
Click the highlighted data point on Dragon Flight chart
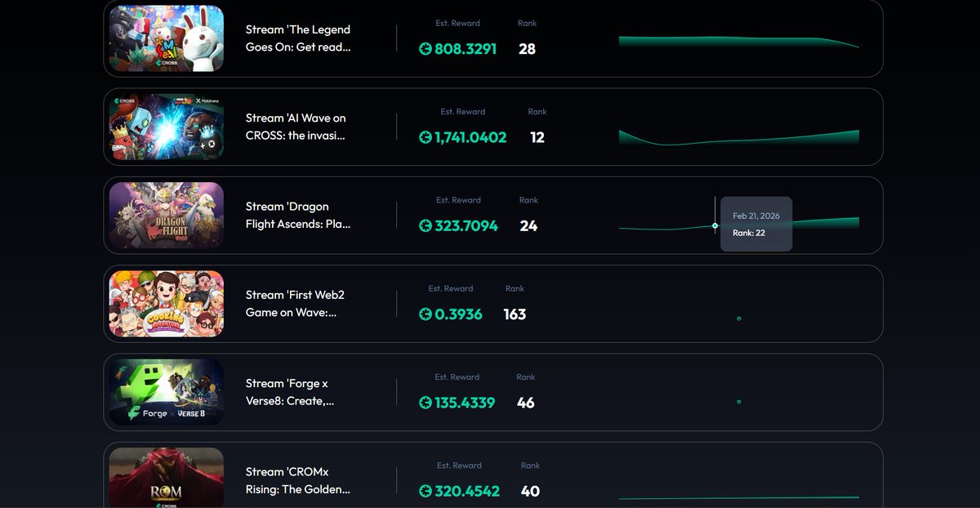click(715, 226)
